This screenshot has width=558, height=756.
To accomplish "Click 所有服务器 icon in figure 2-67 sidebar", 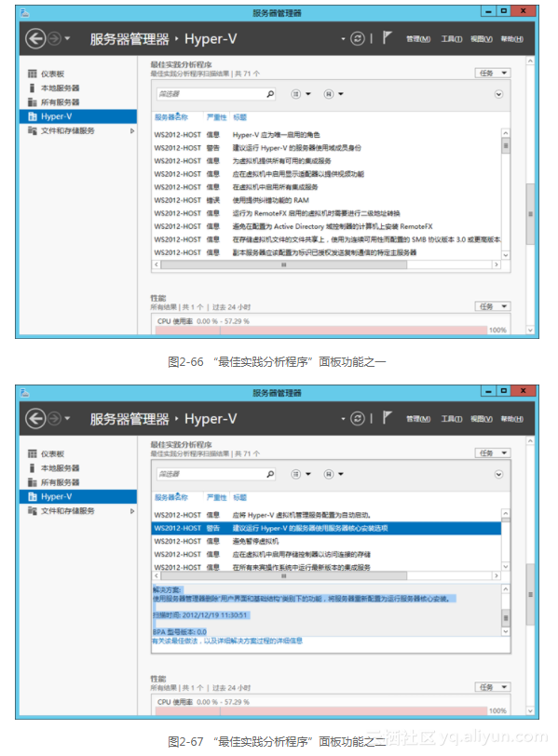I will tap(33, 482).
